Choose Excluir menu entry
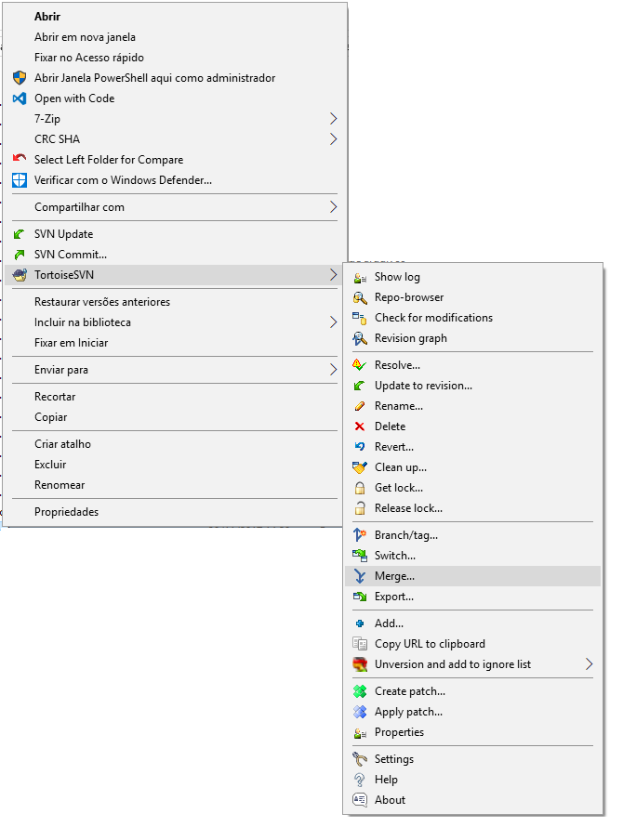 (x=175, y=465)
